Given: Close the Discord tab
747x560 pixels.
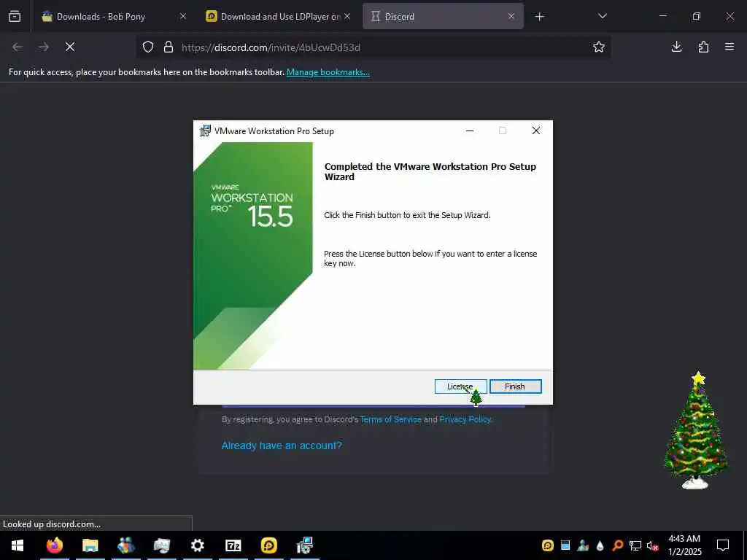Looking at the screenshot, I should click(511, 16).
